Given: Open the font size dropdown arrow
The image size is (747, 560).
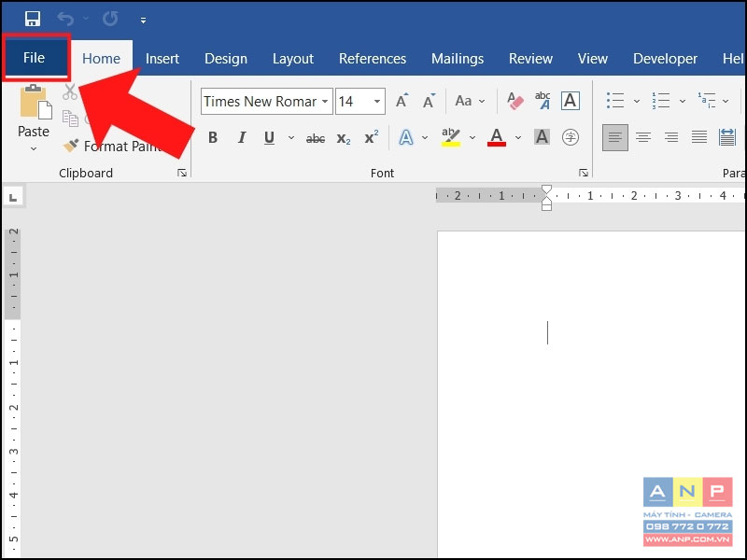Looking at the screenshot, I should pyautogui.click(x=377, y=102).
